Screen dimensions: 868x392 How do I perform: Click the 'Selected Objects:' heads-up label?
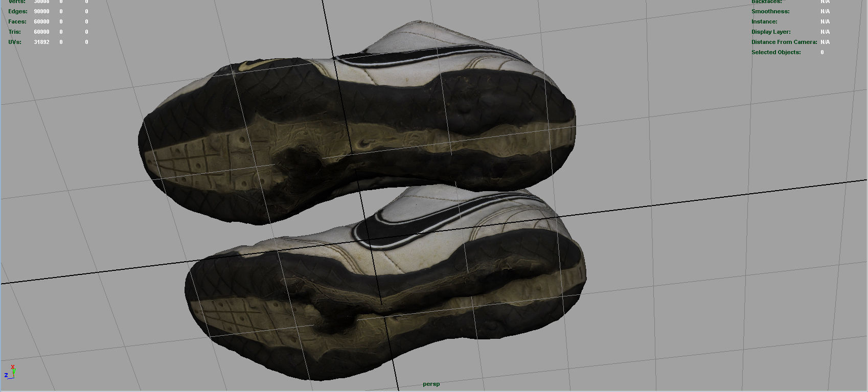pyautogui.click(x=776, y=52)
